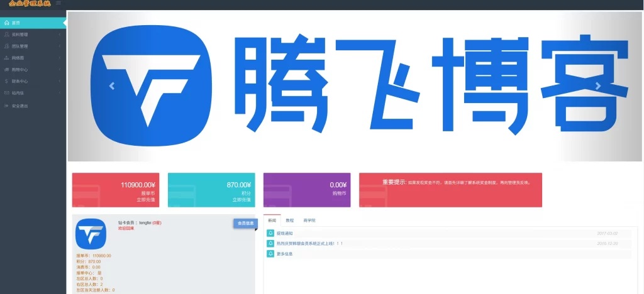Image resolution: width=644 pixels, height=294 pixels.
Task: Expand the 站内信 submenu chevron
Action: click(60, 93)
